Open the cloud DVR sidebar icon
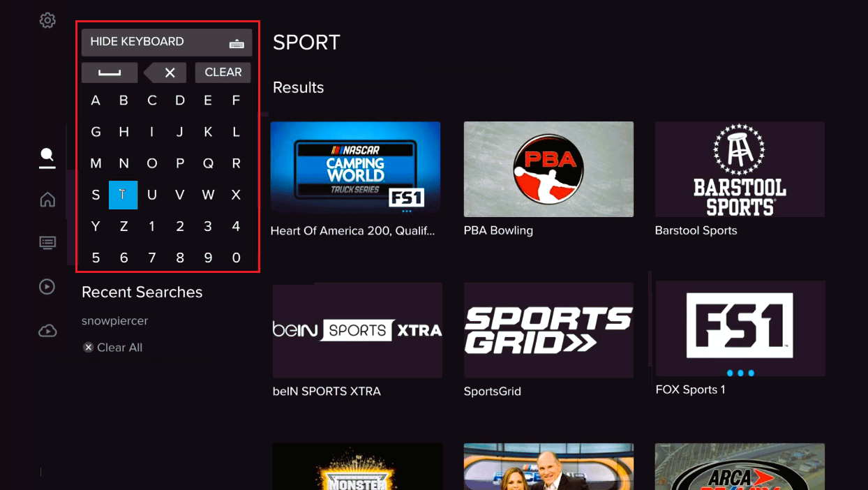This screenshot has width=868, height=490. click(x=47, y=329)
